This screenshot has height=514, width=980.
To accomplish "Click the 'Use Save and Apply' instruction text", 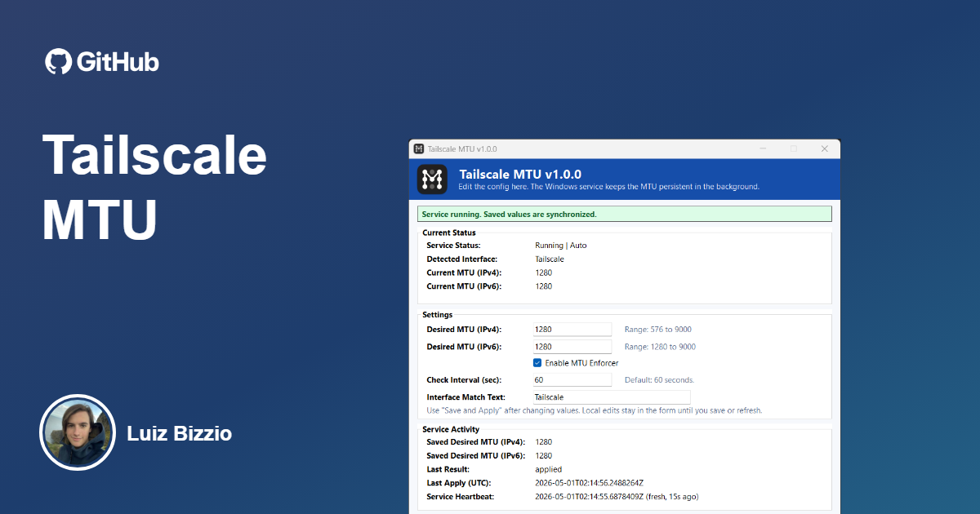I will pyautogui.click(x=595, y=410).
